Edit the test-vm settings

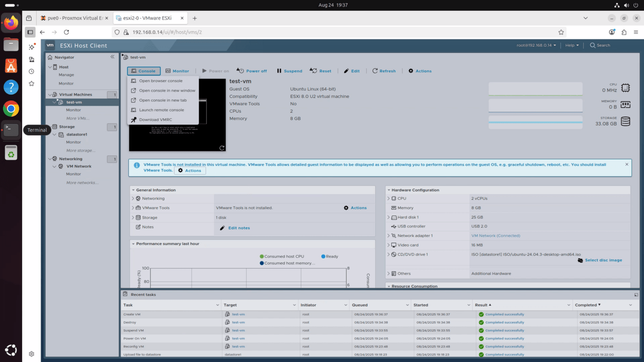352,71
